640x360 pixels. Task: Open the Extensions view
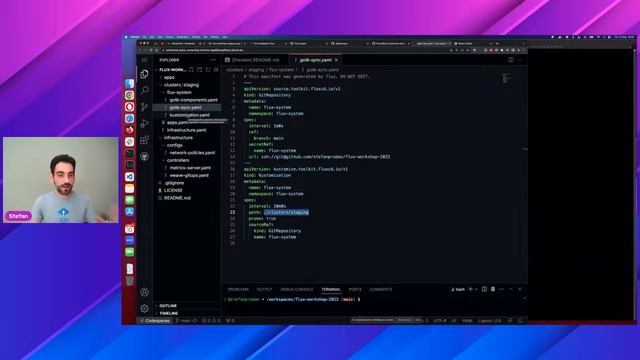coord(144,140)
